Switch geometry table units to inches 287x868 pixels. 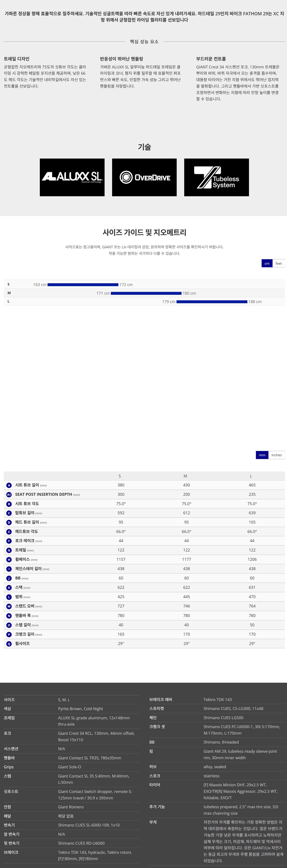(x=276, y=455)
